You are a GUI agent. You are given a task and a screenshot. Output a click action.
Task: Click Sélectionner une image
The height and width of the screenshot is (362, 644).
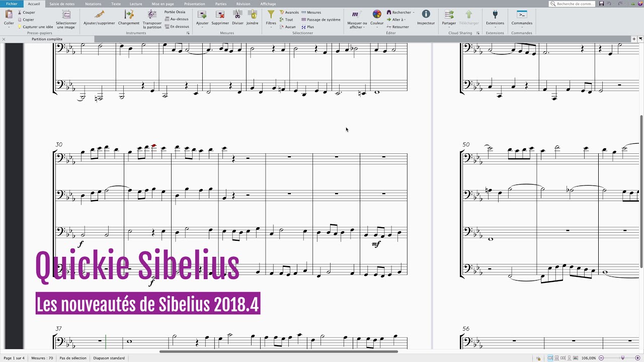66,20
